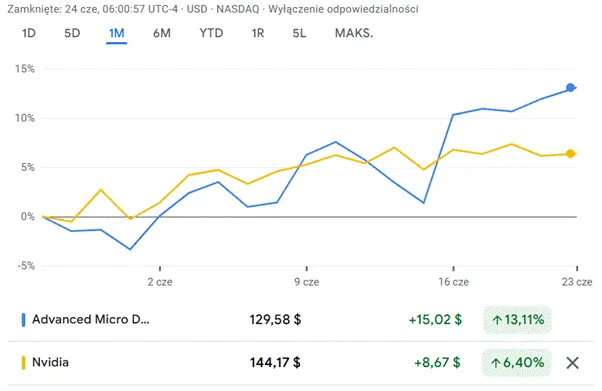Viewport: 602px width, 391px height.
Task: Click the 2 cze axis label
Action: click(160, 282)
